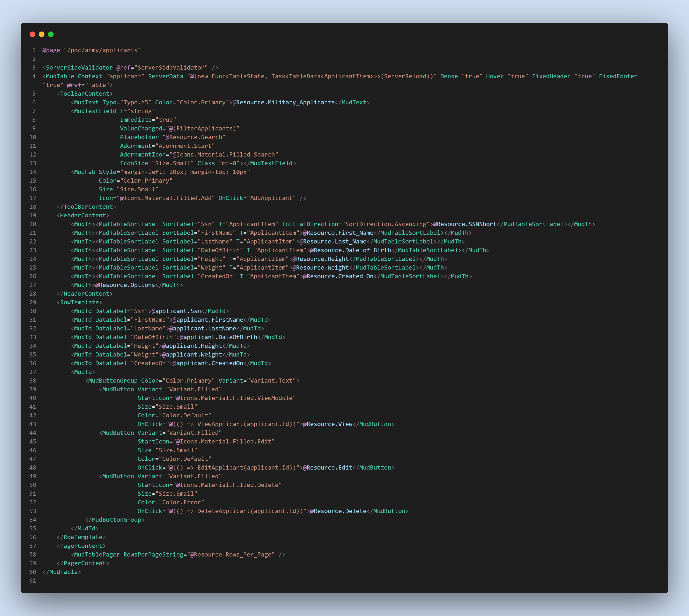
Task: Click Color="Color.Primary" on line 15
Action: pyautogui.click(x=136, y=181)
